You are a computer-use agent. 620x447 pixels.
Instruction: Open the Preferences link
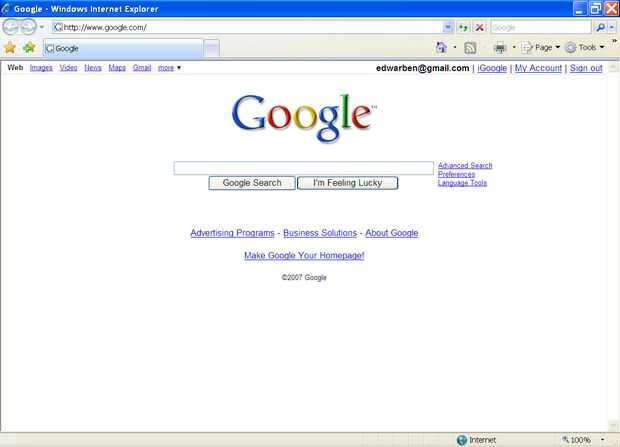coord(456,174)
